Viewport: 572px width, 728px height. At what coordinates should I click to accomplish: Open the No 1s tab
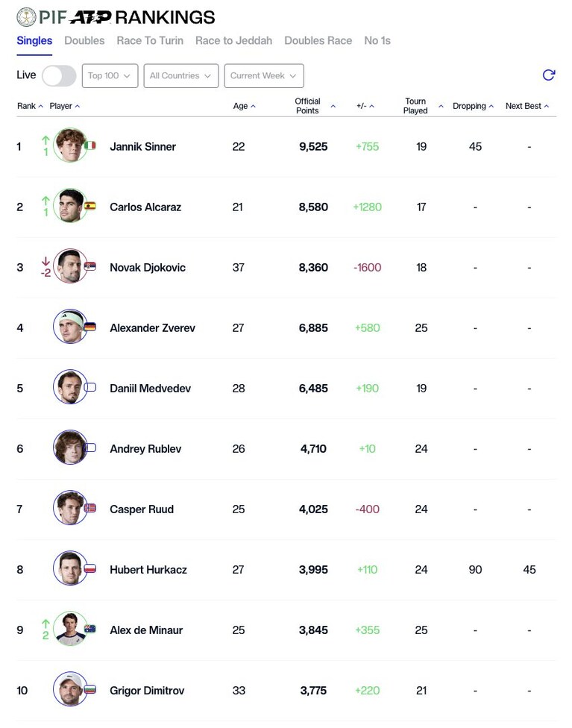pyautogui.click(x=377, y=41)
